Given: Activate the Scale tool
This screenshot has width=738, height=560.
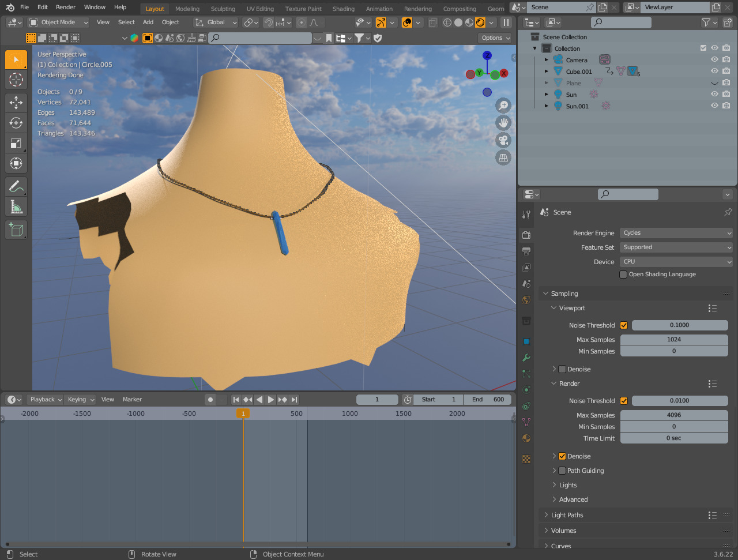Looking at the screenshot, I should coord(16,143).
